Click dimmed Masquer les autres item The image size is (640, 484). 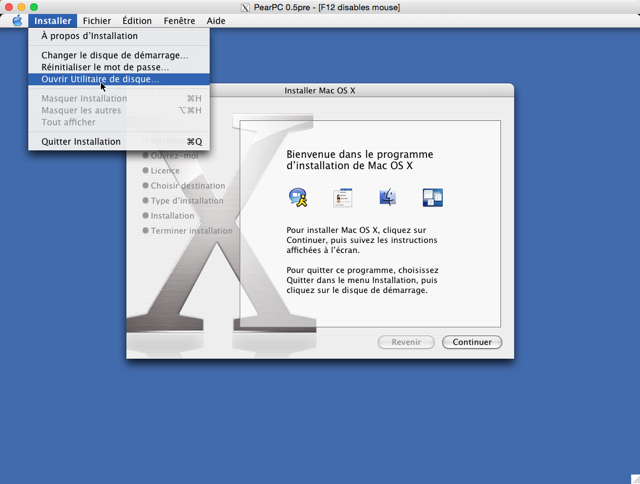(x=119, y=110)
